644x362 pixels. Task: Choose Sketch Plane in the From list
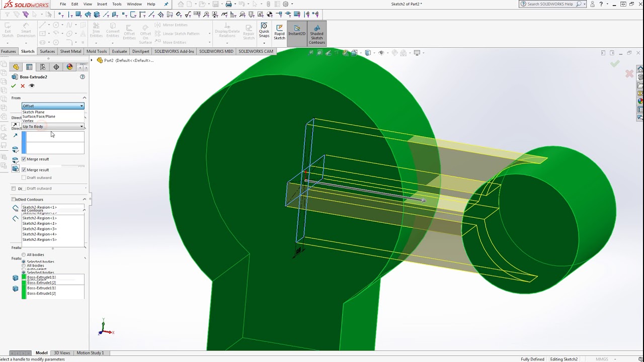pos(33,112)
